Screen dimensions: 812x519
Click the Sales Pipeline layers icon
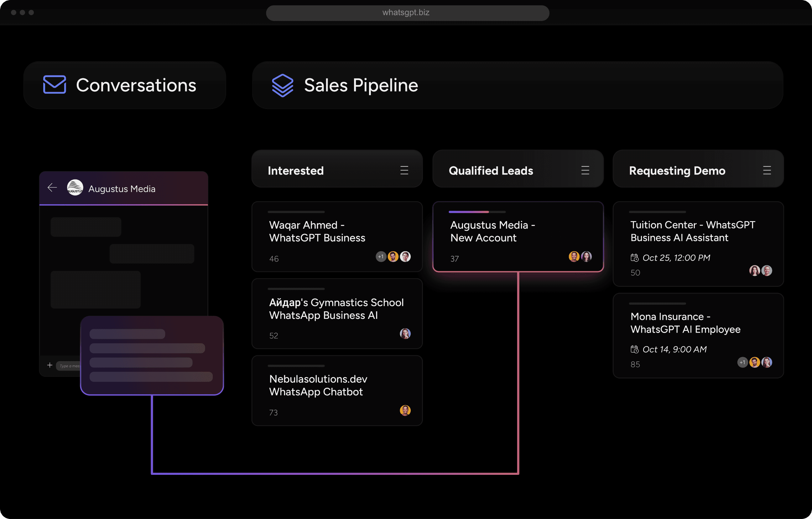(x=282, y=85)
